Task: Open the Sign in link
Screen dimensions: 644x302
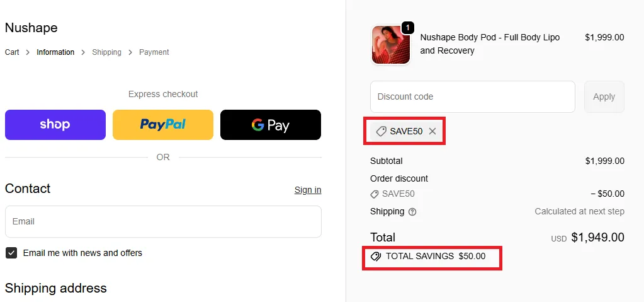Action: 308,190
